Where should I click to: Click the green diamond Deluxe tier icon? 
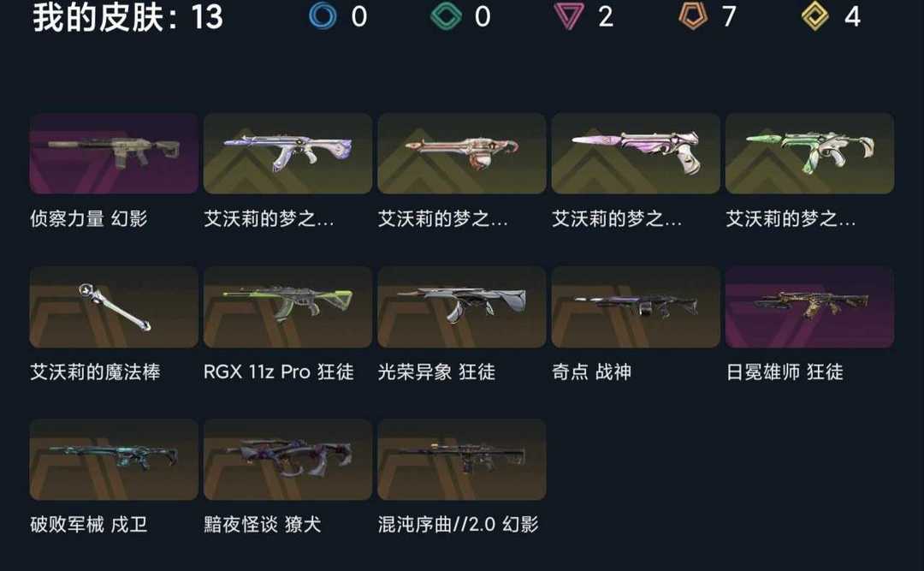[446, 16]
